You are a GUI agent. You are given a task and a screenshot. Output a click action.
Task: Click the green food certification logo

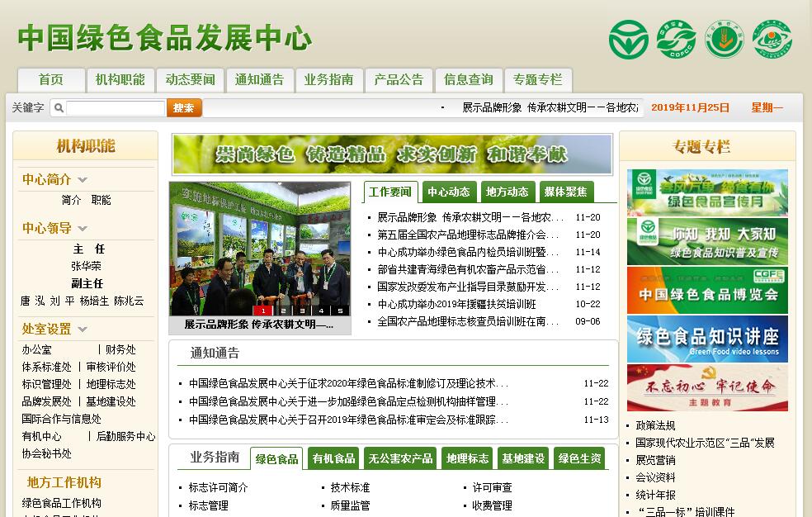628,40
